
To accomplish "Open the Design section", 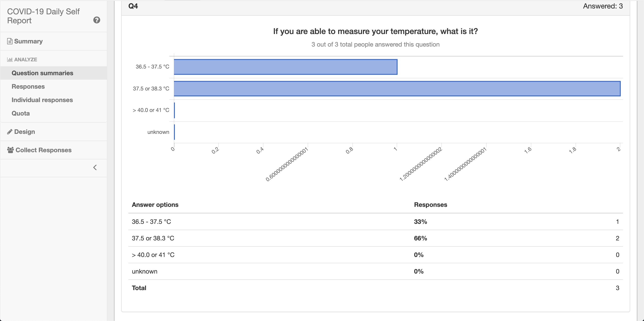I will (x=25, y=132).
